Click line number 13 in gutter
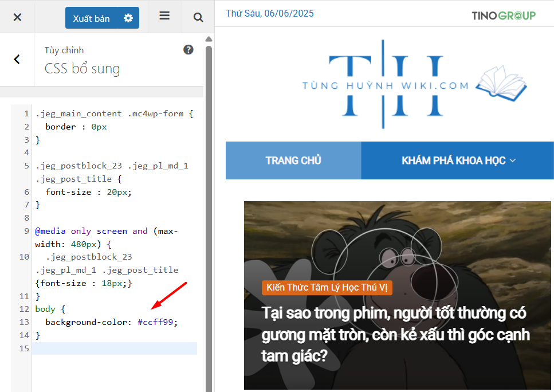The image size is (554, 392). pos(24,322)
